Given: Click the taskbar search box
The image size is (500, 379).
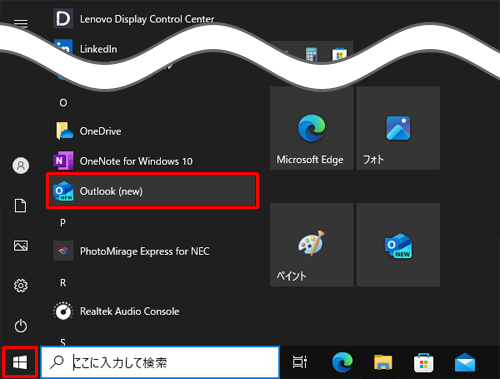Looking at the screenshot, I should coord(160,362).
